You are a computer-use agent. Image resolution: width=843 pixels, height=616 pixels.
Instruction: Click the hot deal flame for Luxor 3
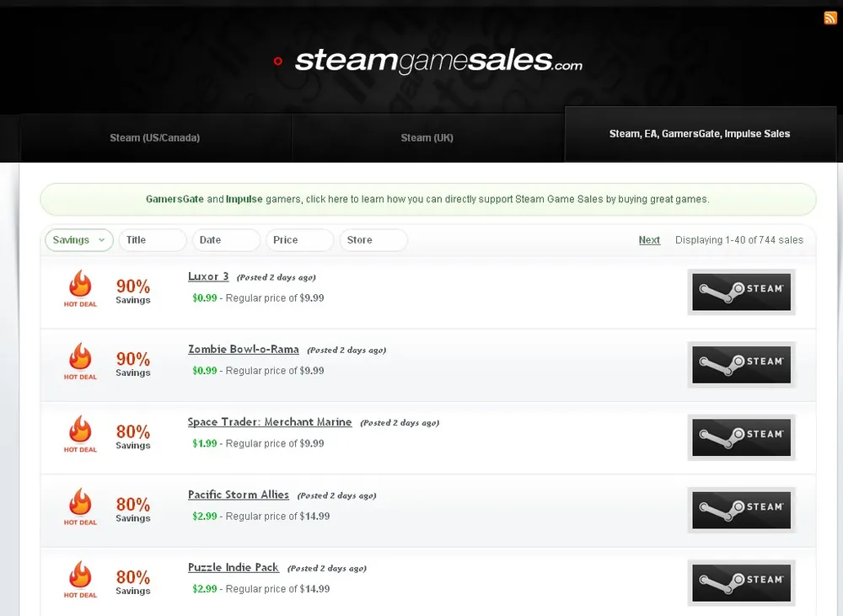(x=80, y=286)
